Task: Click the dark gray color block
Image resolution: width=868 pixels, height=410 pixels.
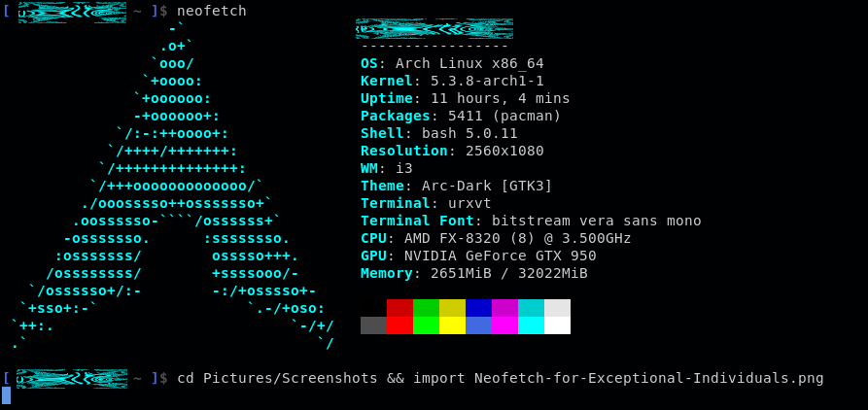Action: [373, 325]
